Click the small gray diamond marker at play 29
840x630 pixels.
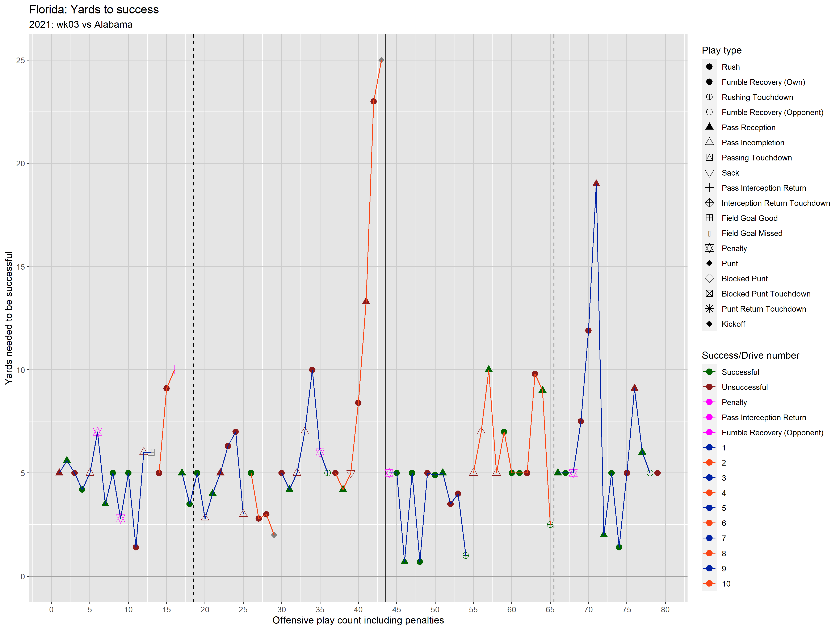click(x=274, y=535)
